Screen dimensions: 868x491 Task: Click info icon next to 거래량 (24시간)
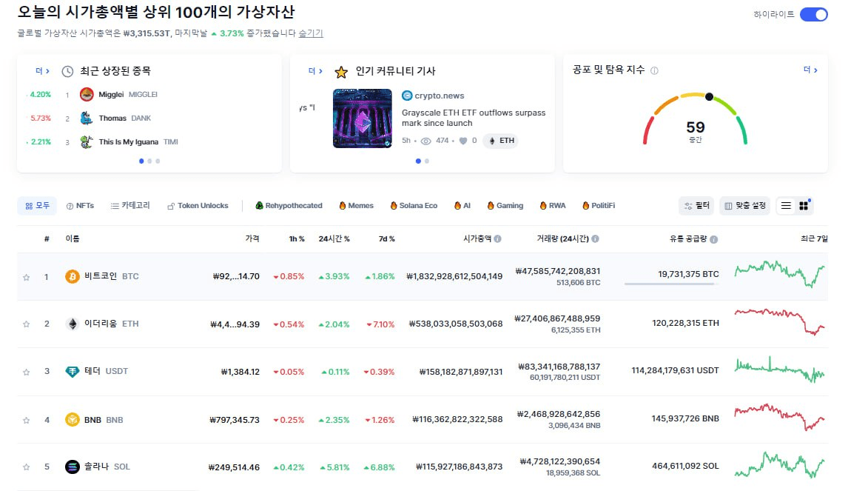[595, 239]
